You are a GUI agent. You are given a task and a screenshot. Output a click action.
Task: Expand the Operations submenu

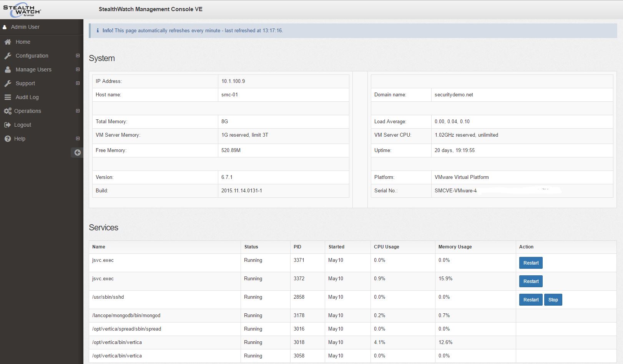(78, 111)
